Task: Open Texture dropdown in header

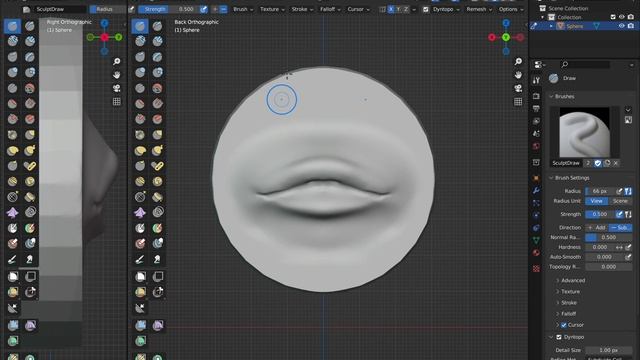Action: pos(272,9)
